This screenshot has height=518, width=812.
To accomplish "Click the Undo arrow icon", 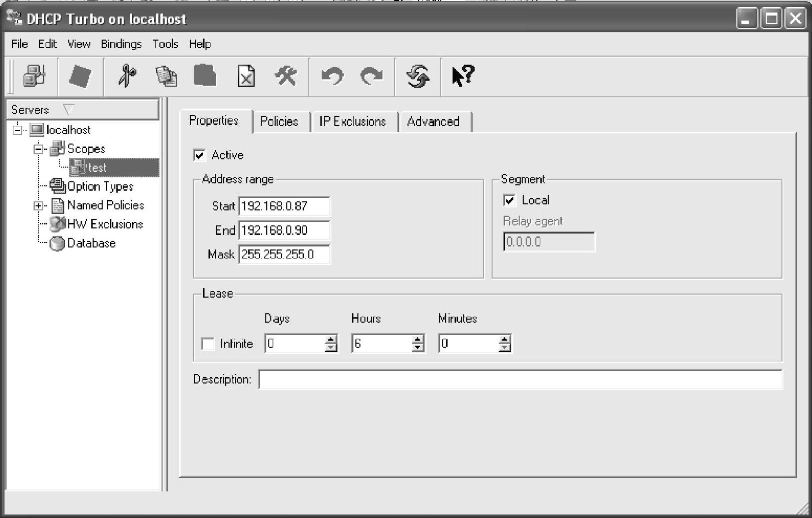I will pyautogui.click(x=332, y=76).
